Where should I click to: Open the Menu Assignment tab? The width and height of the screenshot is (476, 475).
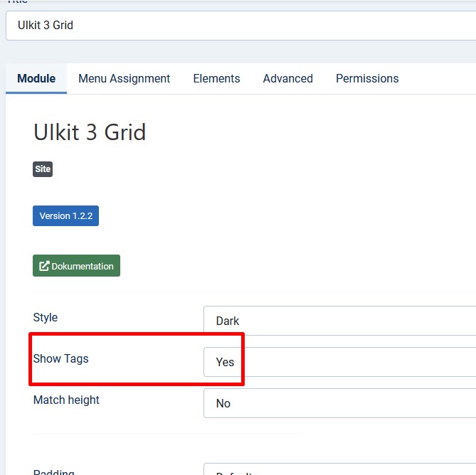125,78
